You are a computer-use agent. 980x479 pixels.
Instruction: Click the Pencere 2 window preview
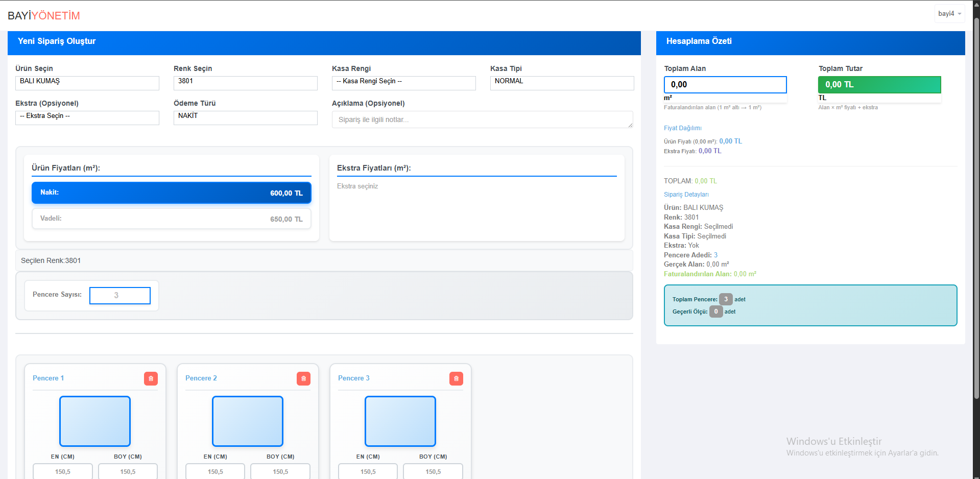point(248,421)
